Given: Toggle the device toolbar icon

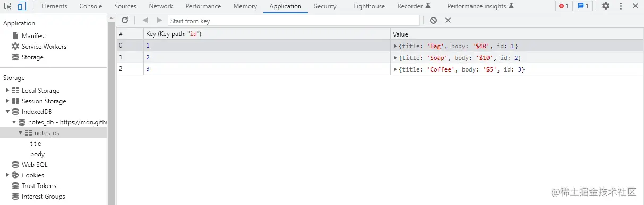Looking at the screenshot, I should pos(22,6).
